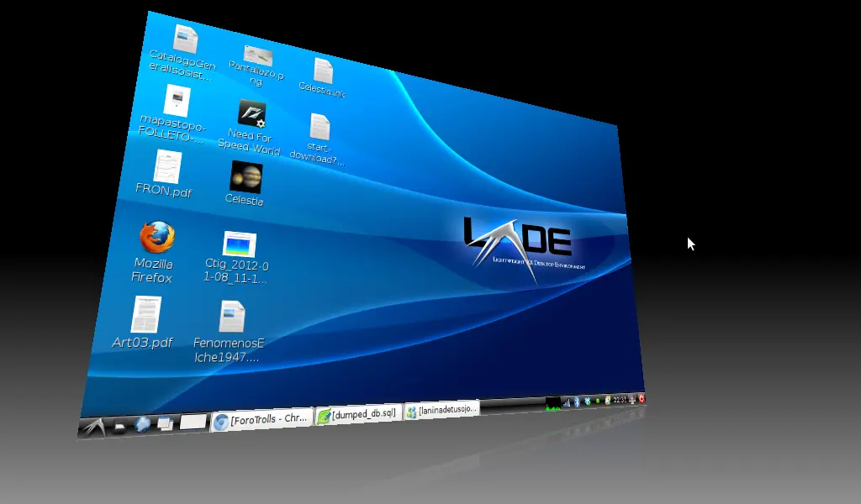Click the panel clock showing 22:31
The height and width of the screenshot is (504, 861).
tap(620, 399)
